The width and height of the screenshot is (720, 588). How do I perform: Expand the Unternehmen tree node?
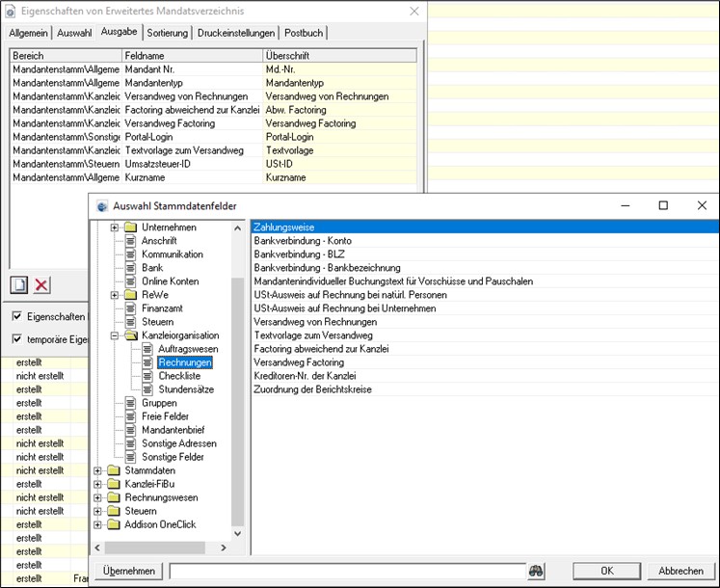[115, 227]
